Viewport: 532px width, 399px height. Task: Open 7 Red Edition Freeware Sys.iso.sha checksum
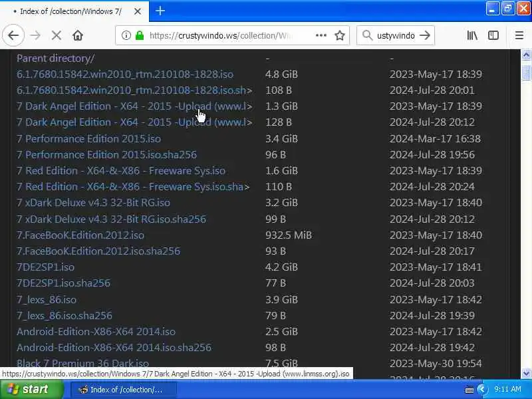click(x=133, y=187)
